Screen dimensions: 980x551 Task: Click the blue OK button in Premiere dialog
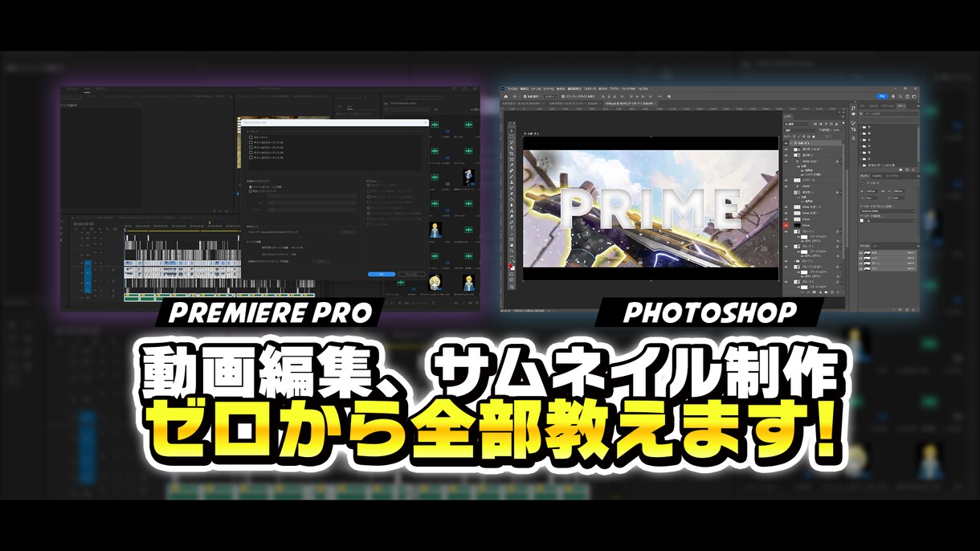click(382, 274)
